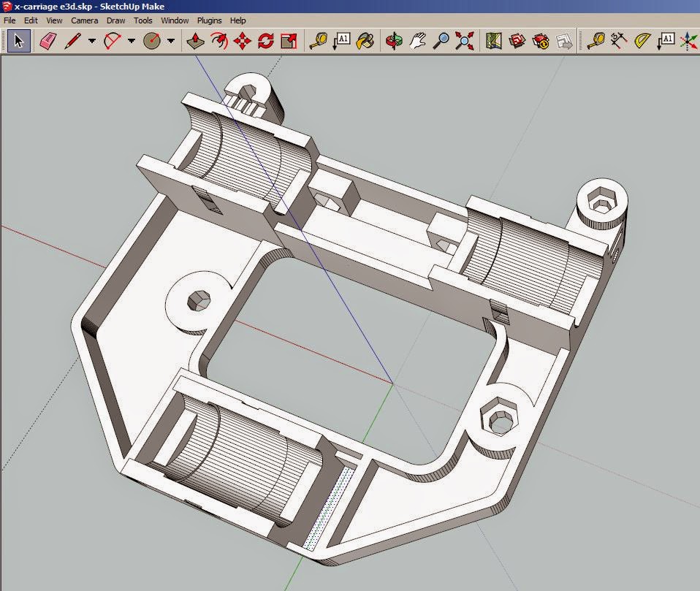Click the hexagonal bolt hole on left circular boss
This screenshot has width=700, height=591.
199,301
